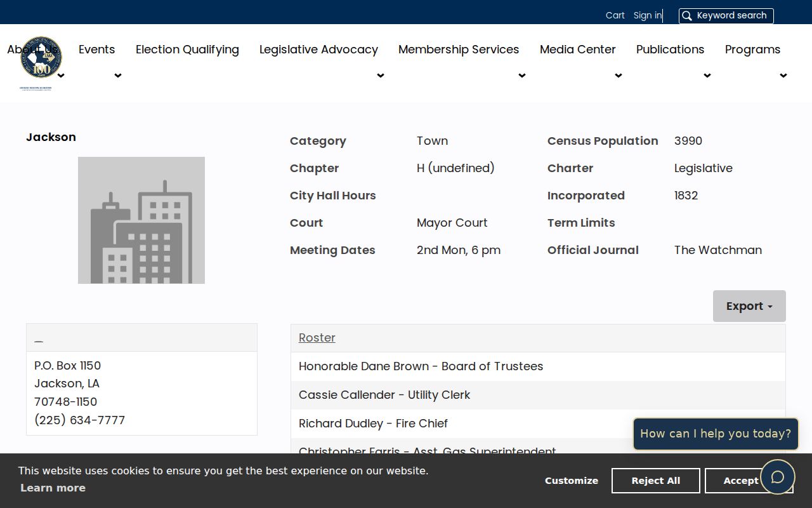Expand the Programs chevron
The width and height of the screenshot is (812, 508).
[x=783, y=76]
